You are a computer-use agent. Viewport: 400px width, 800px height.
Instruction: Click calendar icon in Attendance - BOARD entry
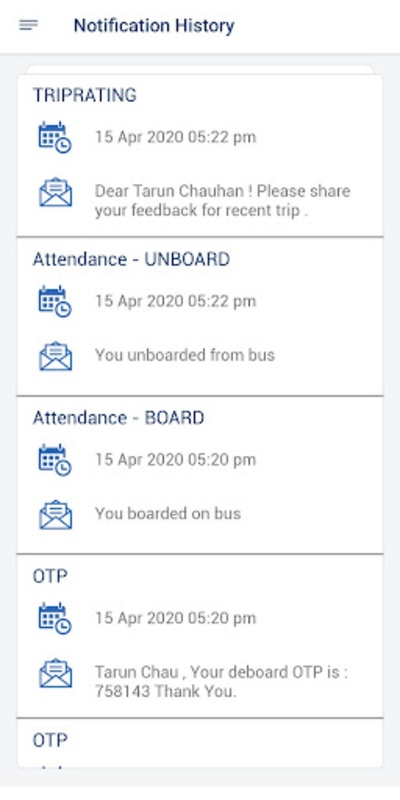tap(55, 460)
